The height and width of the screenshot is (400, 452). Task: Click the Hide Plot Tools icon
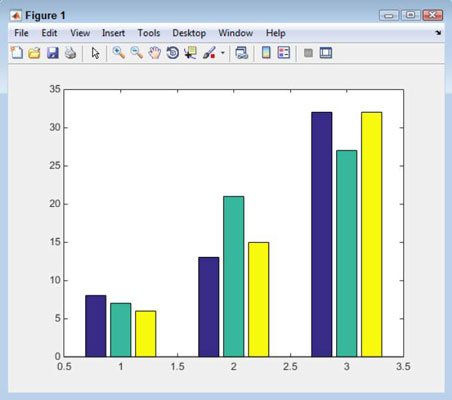click(x=308, y=53)
